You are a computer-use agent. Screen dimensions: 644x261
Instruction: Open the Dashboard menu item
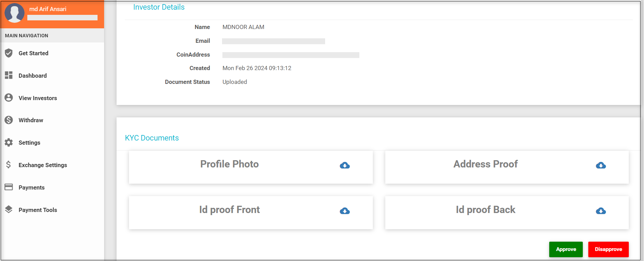click(x=33, y=76)
